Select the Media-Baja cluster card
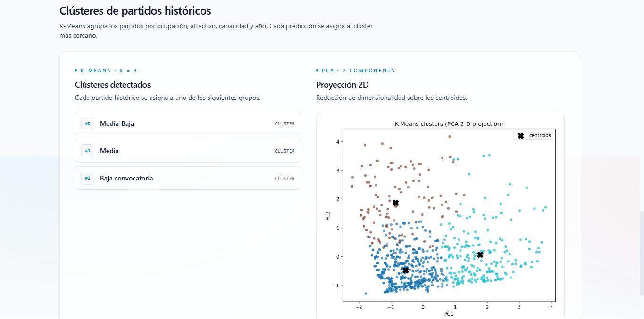Screen dimensions: 644x319 tap(188, 123)
